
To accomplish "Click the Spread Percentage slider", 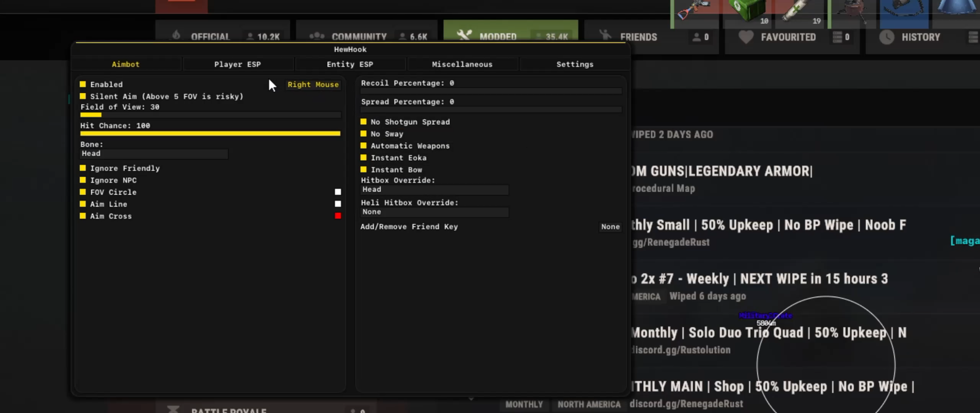I will pyautogui.click(x=492, y=110).
